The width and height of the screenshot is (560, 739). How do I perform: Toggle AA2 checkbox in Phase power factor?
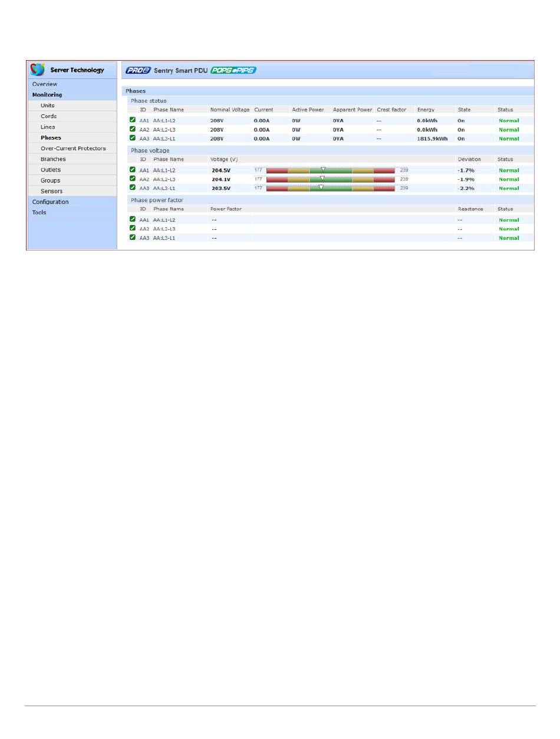point(133,227)
